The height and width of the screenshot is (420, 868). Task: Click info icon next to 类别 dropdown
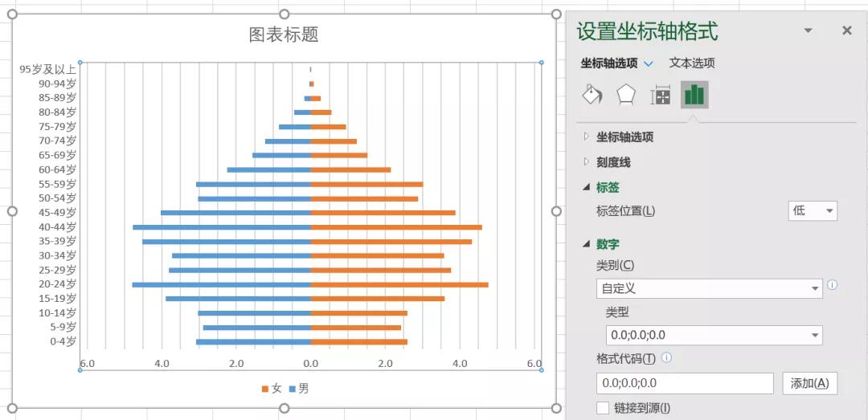pyautogui.click(x=832, y=285)
